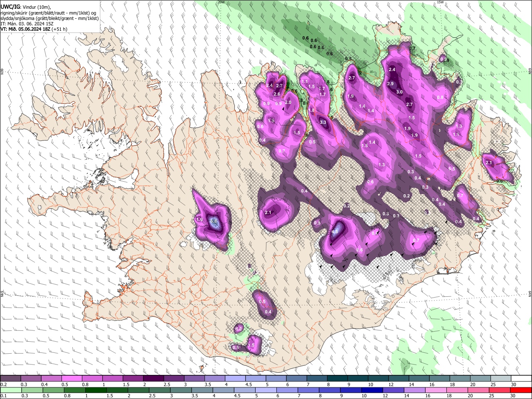Select the bright pink 0.5–0.8 legend swatch
This screenshot has width=532, height=399.
click(x=71, y=379)
